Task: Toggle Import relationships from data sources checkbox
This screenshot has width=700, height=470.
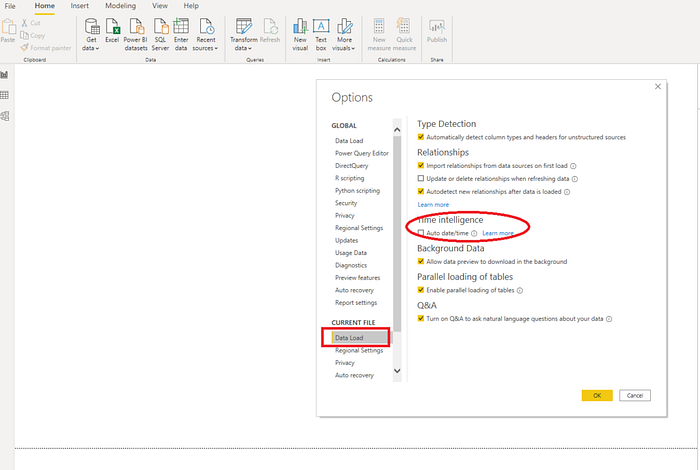Action: tap(421, 166)
